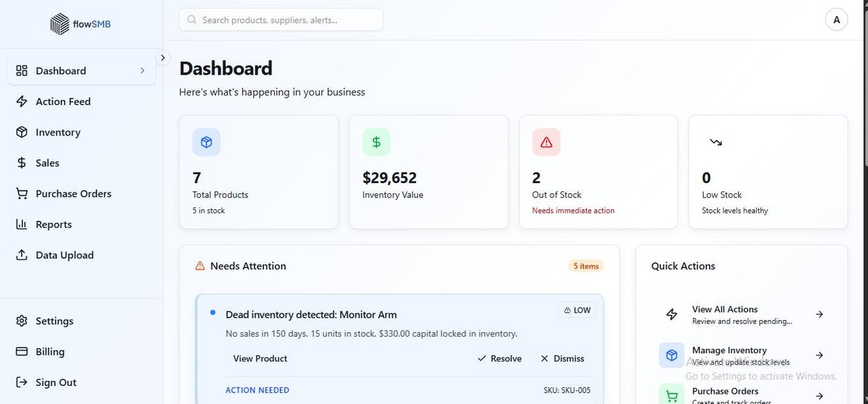Screen dimensions: 868x404
Task: Select the Inventory cube icon in sidebar
Action: point(22,132)
